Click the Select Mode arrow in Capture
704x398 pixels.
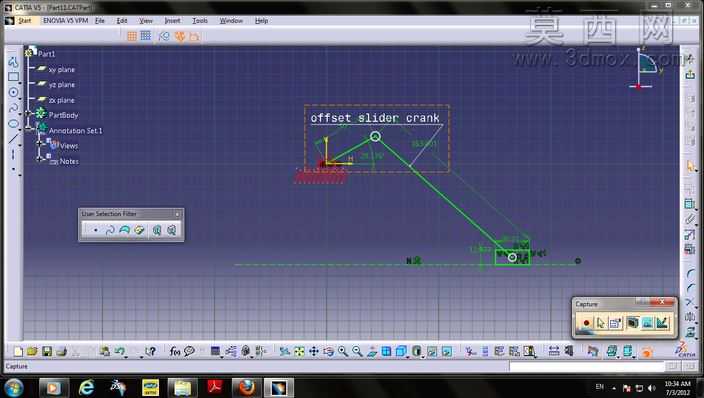(600, 323)
